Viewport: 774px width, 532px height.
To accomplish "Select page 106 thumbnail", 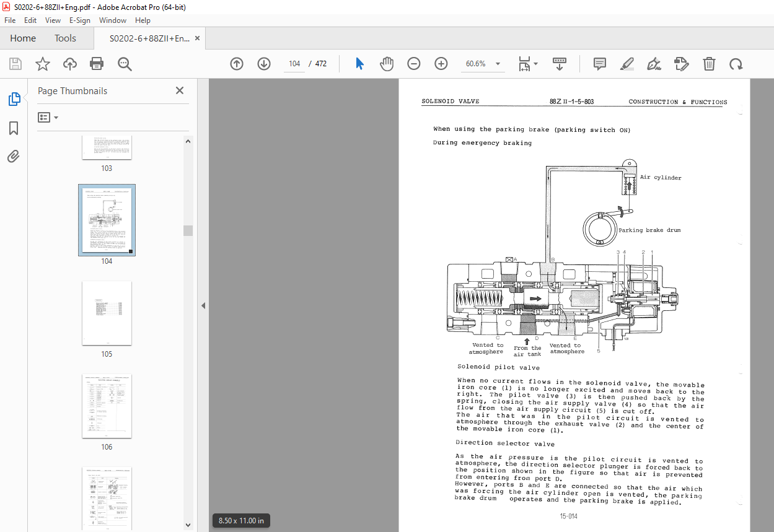I will [107, 406].
